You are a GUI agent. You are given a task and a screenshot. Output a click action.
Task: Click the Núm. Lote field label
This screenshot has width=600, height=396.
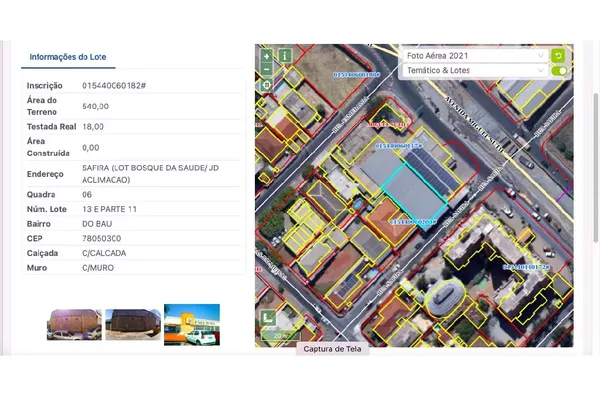[x=47, y=209]
